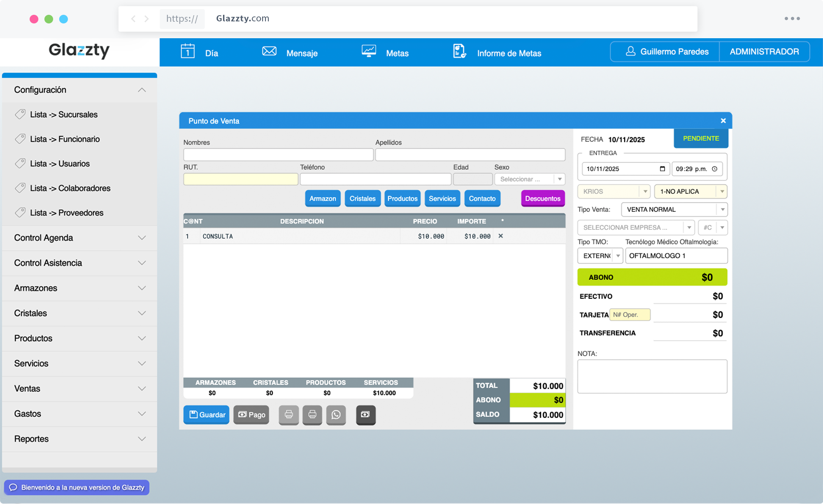The image size is (823, 504).
Task: Open the Sexo Seleccionar dropdown
Action: (x=560, y=179)
